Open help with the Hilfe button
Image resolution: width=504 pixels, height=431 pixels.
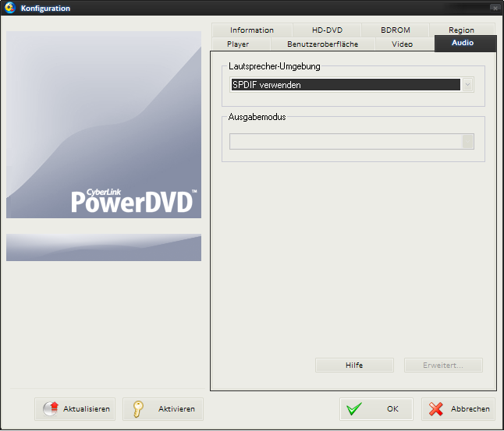click(x=354, y=366)
